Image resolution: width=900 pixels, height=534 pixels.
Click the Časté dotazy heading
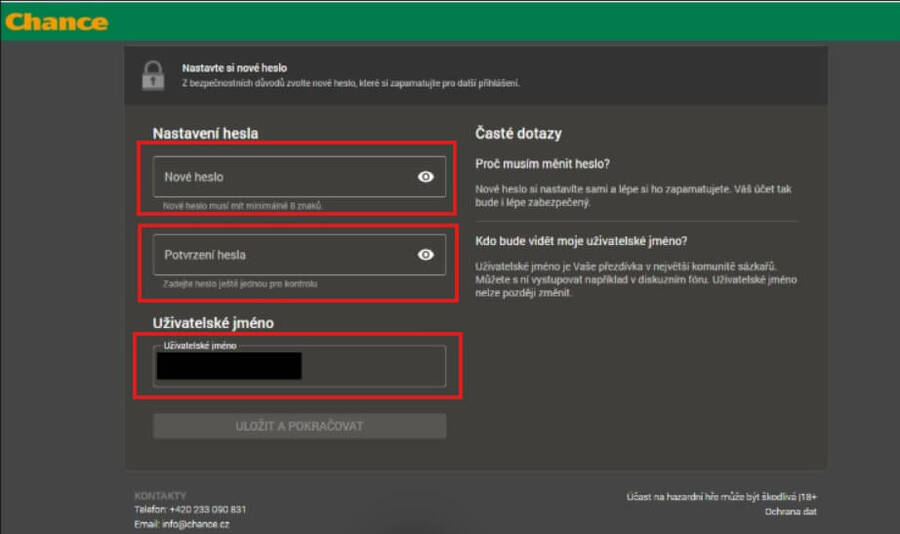[x=518, y=133]
